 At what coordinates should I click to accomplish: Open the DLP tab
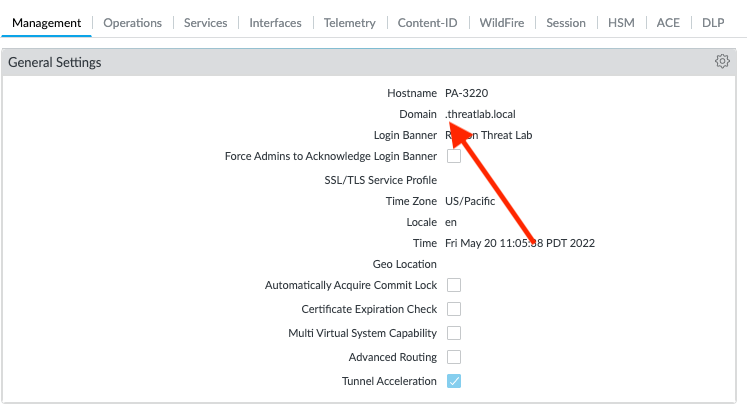713,22
